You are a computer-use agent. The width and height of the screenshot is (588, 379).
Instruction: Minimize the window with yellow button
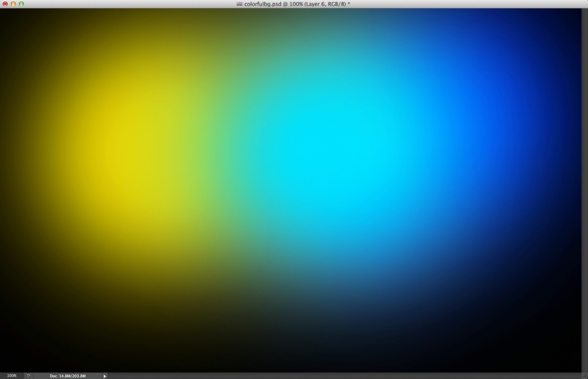pos(13,4)
